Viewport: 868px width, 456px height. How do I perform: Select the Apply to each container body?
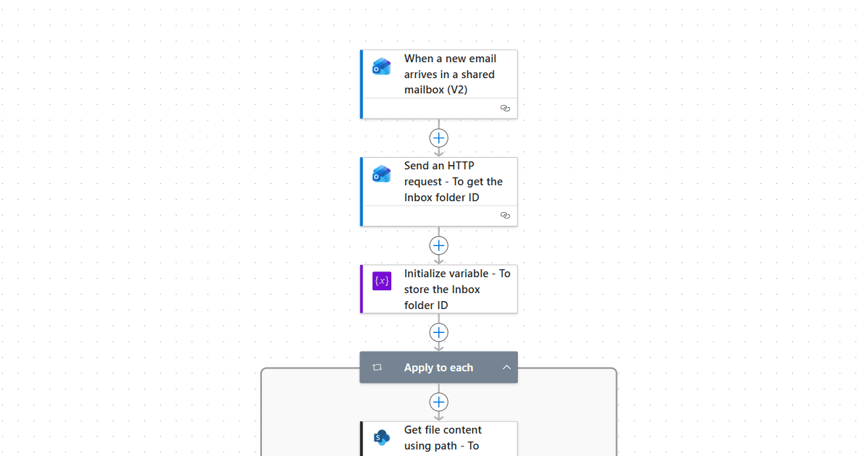click(x=311, y=413)
